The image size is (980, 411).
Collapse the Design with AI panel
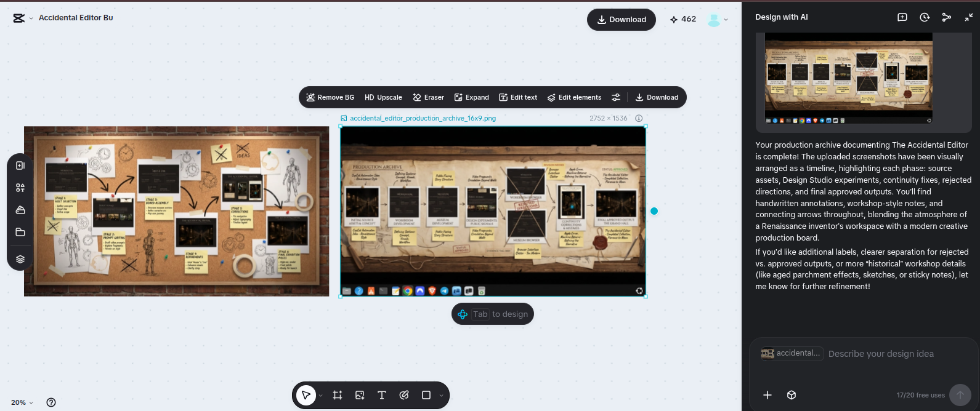(969, 17)
